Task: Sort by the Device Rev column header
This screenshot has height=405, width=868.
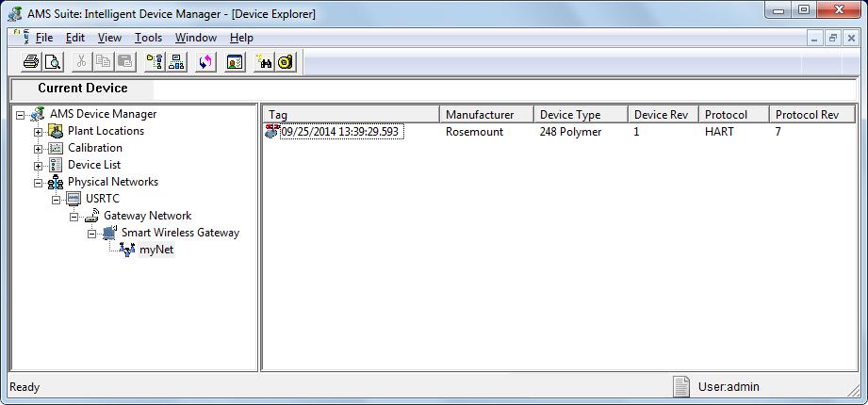Action: 663,115
